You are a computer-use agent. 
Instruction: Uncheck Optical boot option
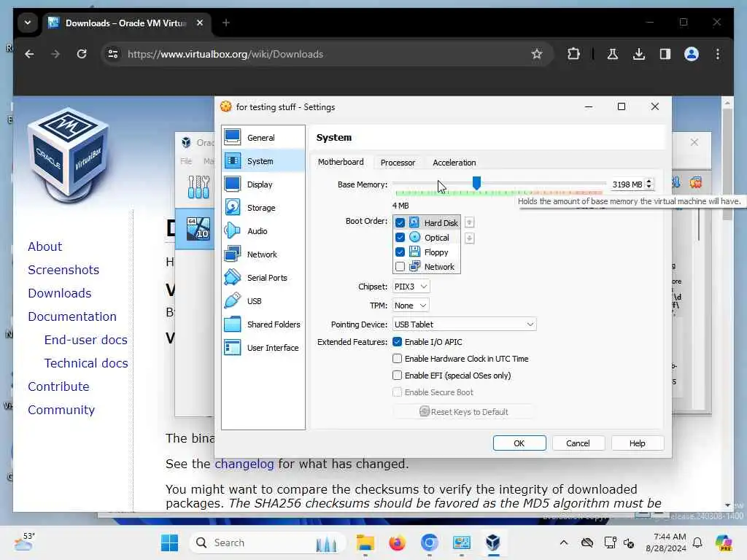(x=400, y=238)
